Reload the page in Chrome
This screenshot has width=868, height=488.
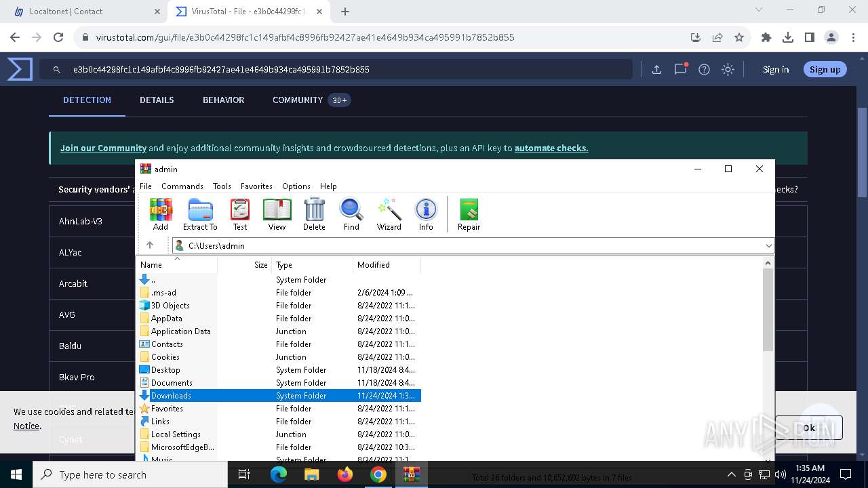58,37
